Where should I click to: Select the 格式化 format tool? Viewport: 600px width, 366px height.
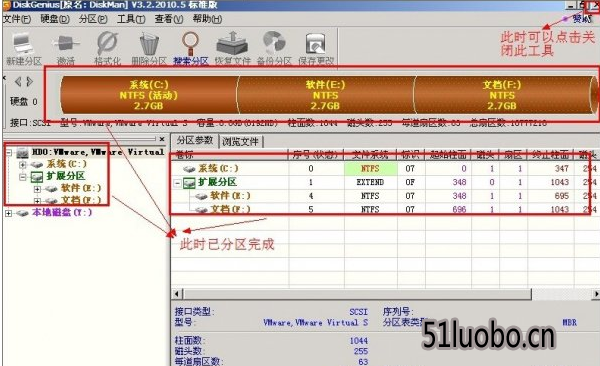click(x=108, y=49)
